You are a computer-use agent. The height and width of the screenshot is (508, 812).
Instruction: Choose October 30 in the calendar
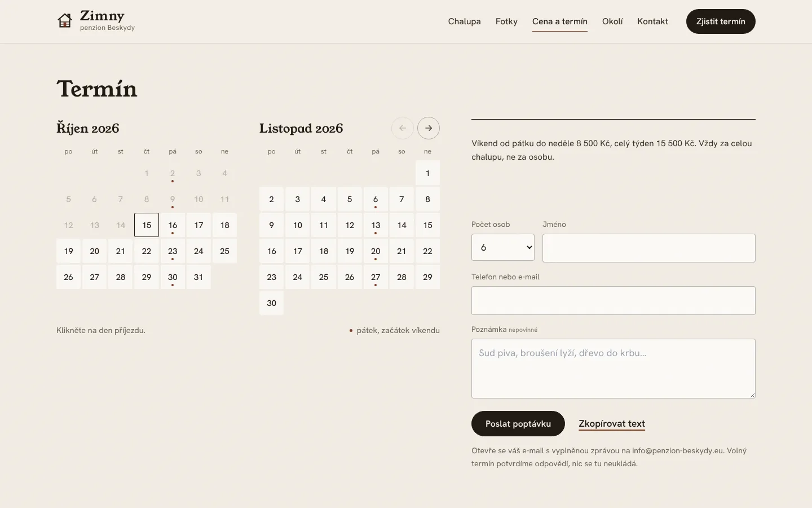tap(173, 277)
